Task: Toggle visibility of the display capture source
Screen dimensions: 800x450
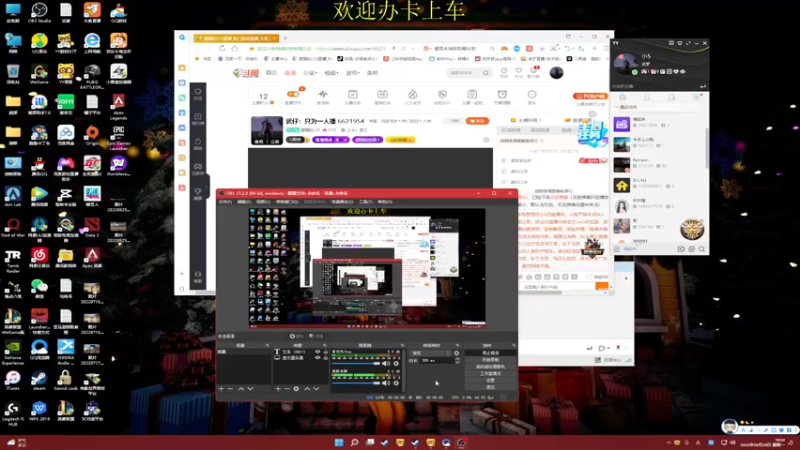Action: pos(318,358)
